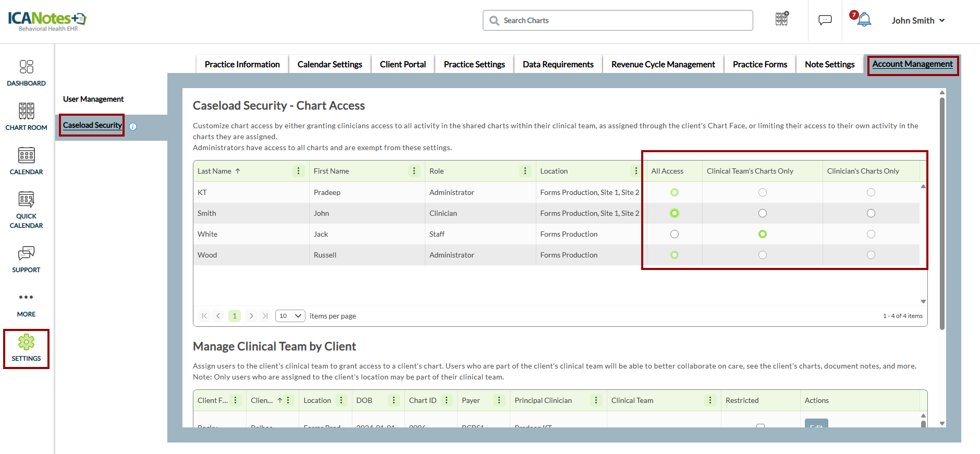Image resolution: width=980 pixels, height=454 pixels.
Task: Open the DOB column menu
Action: pyautogui.click(x=394, y=400)
